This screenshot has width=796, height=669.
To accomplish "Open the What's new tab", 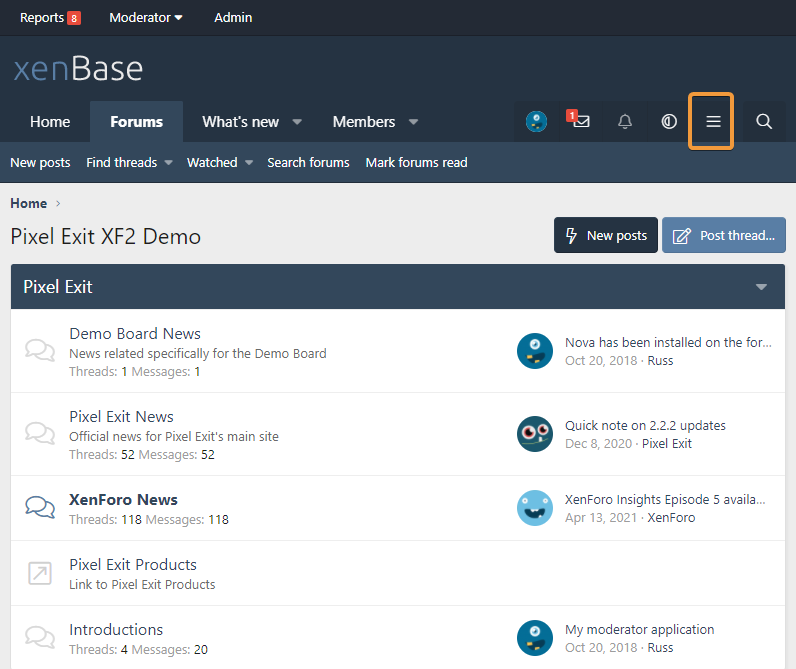I will [x=241, y=122].
